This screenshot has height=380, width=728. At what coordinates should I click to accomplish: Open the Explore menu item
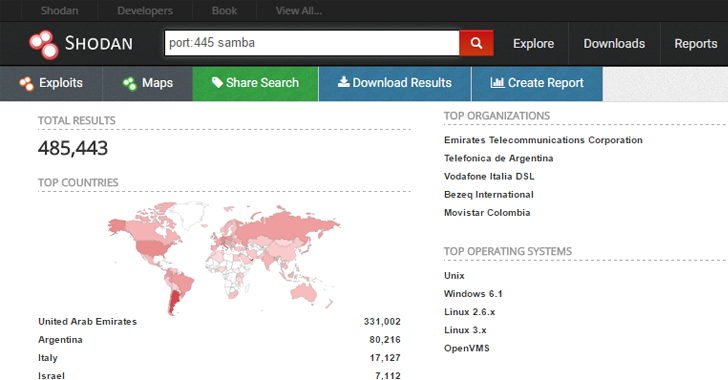(533, 44)
